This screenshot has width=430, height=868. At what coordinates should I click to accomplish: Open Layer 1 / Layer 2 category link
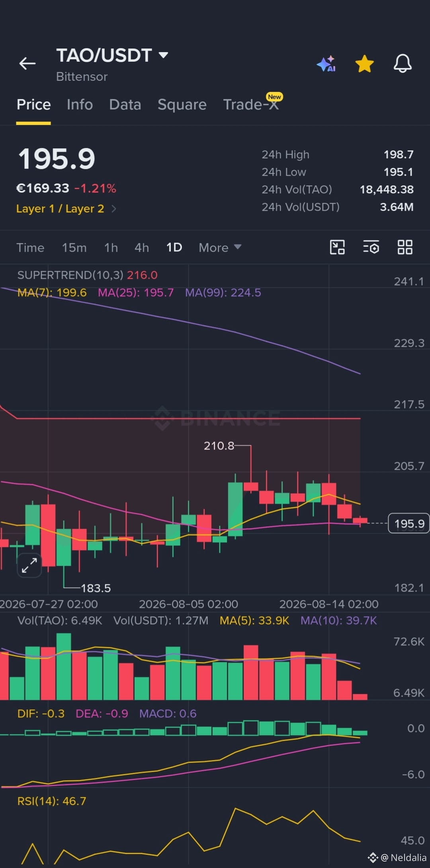(x=60, y=209)
